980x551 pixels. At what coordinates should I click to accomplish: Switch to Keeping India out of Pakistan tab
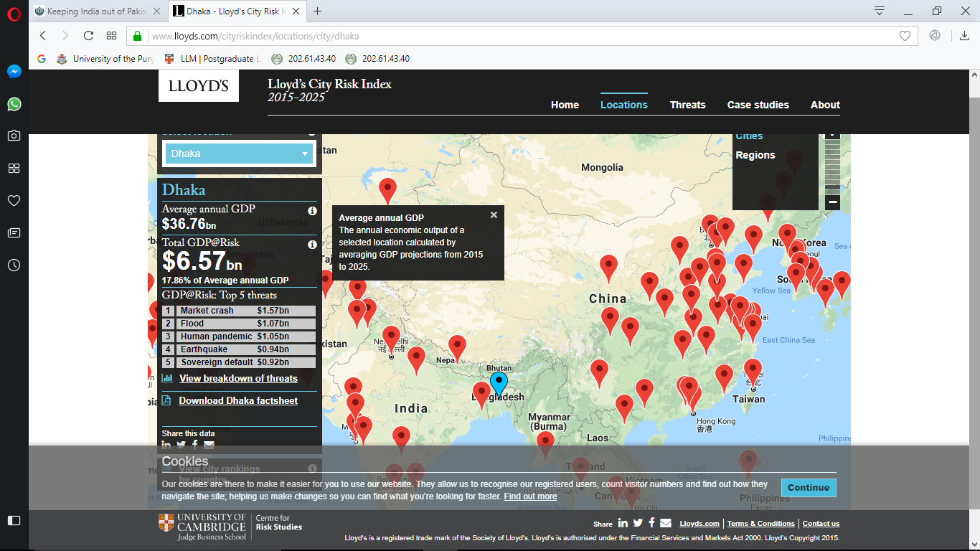[98, 11]
